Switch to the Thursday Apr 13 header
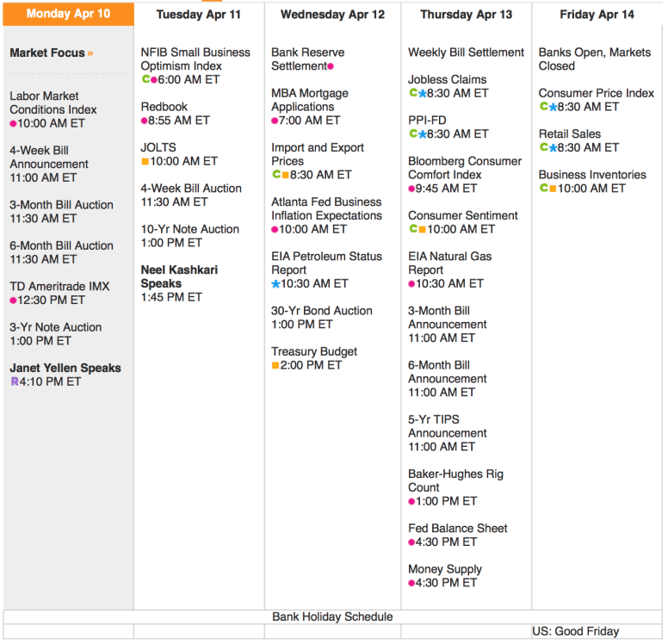This screenshot has width=668, height=644. (x=466, y=15)
